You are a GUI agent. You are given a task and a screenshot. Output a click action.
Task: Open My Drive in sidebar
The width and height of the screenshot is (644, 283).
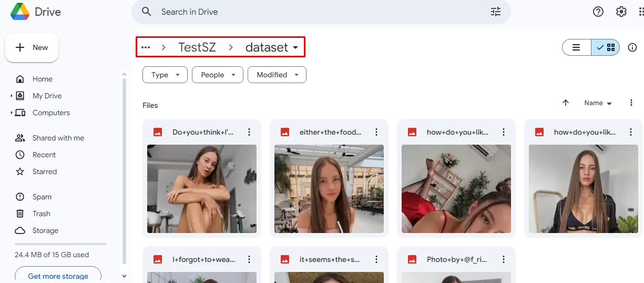[x=47, y=96]
